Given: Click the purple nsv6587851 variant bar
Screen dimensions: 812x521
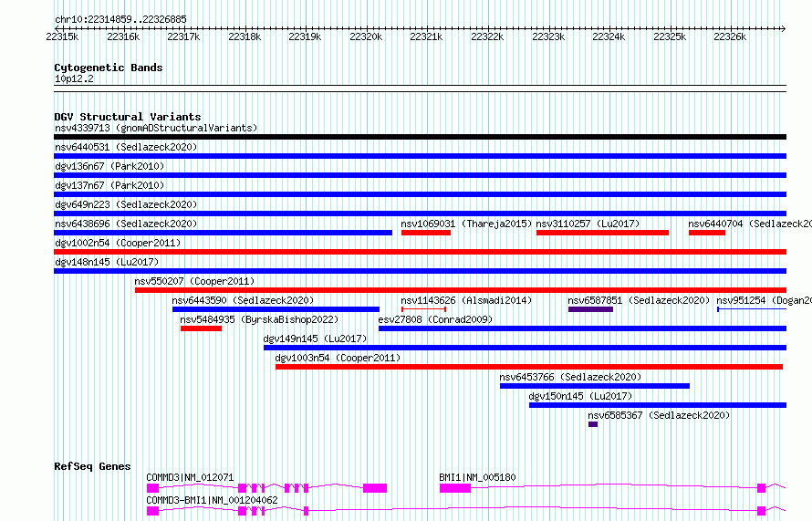Looking at the screenshot, I should click(590, 309).
